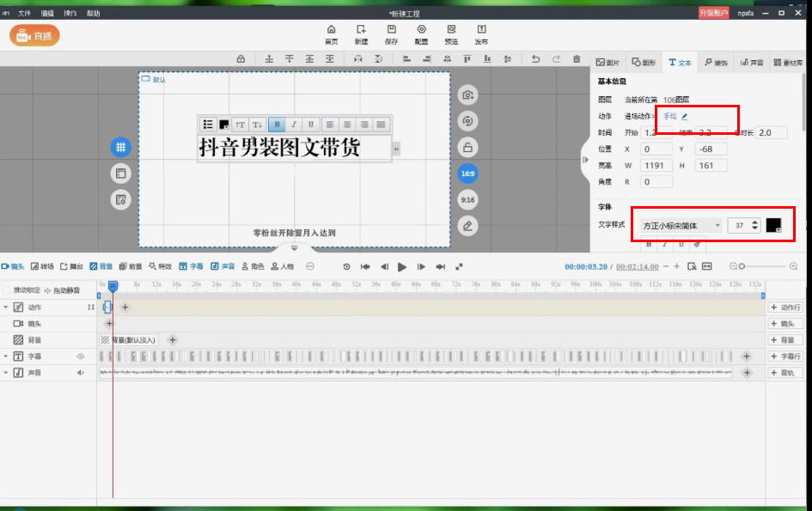Switch to the 图形 tab

point(644,62)
